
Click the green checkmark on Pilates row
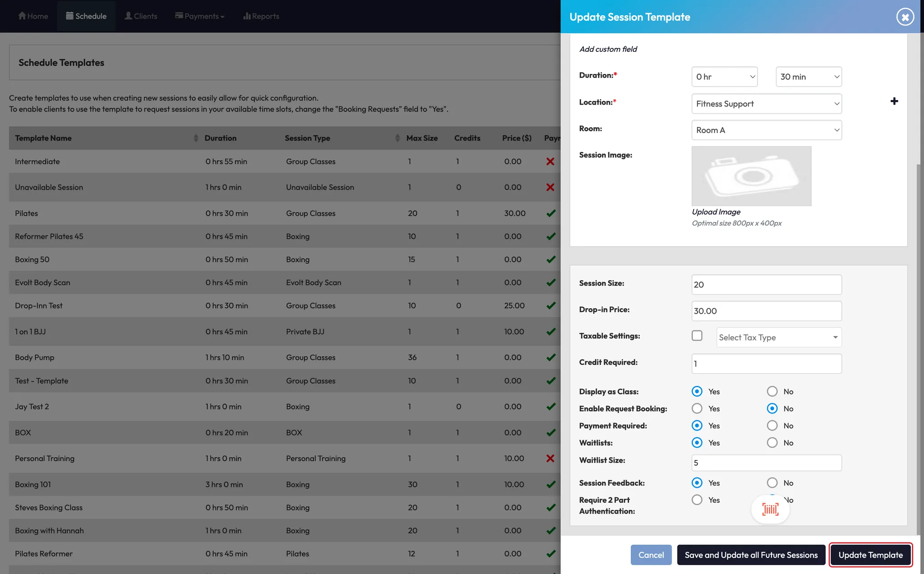[551, 213]
